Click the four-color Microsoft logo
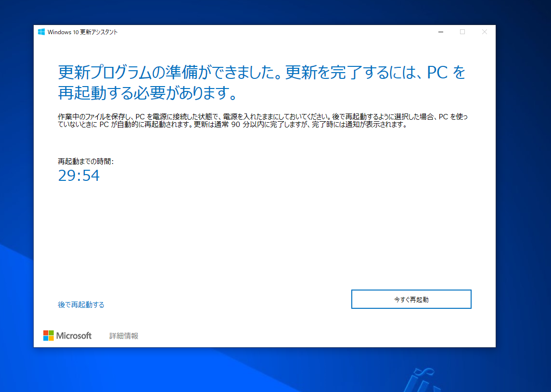This screenshot has width=551, height=392. click(x=48, y=336)
